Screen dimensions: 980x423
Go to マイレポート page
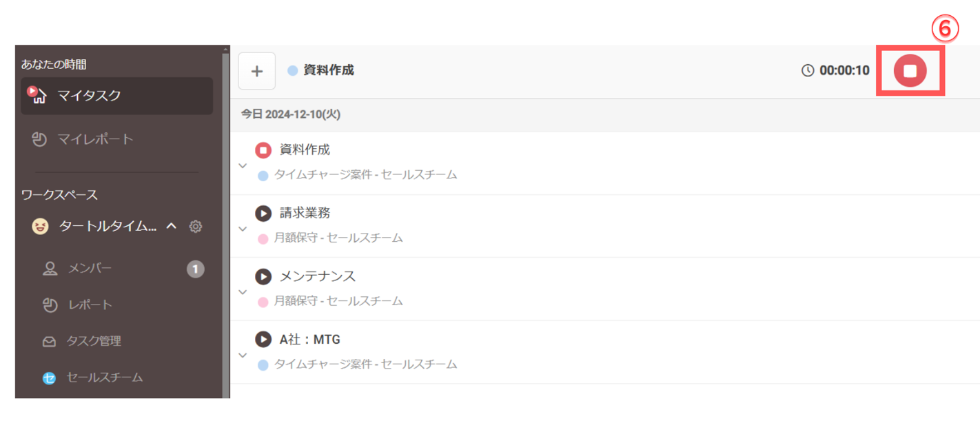[95, 139]
